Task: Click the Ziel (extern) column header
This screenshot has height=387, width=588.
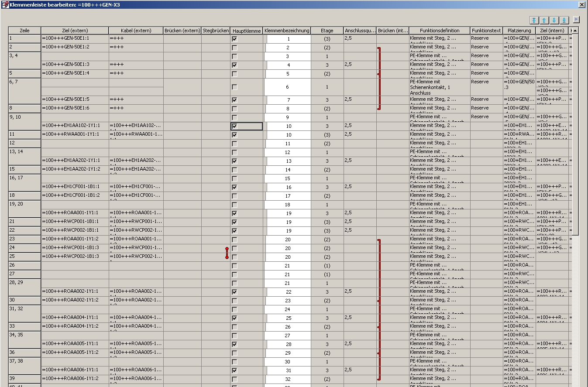Action: click(x=75, y=31)
